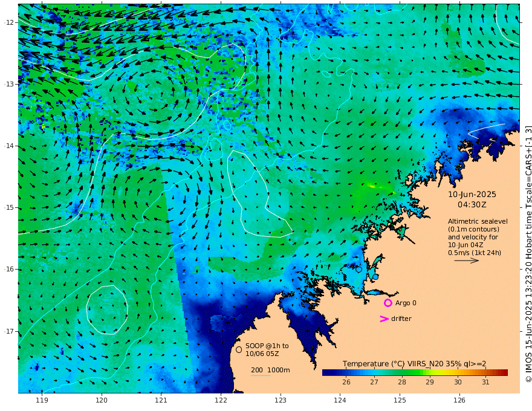Click the '200 1000m' depth contour label
This screenshot has width=532, height=411.
point(270,370)
